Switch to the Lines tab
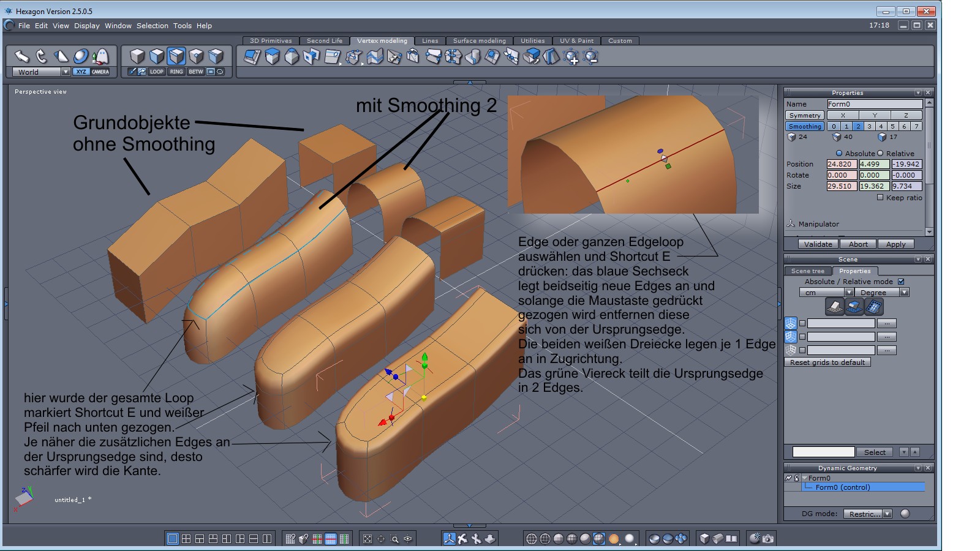Image resolution: width=980 pixels, height=551 pixels. point(430,41)
